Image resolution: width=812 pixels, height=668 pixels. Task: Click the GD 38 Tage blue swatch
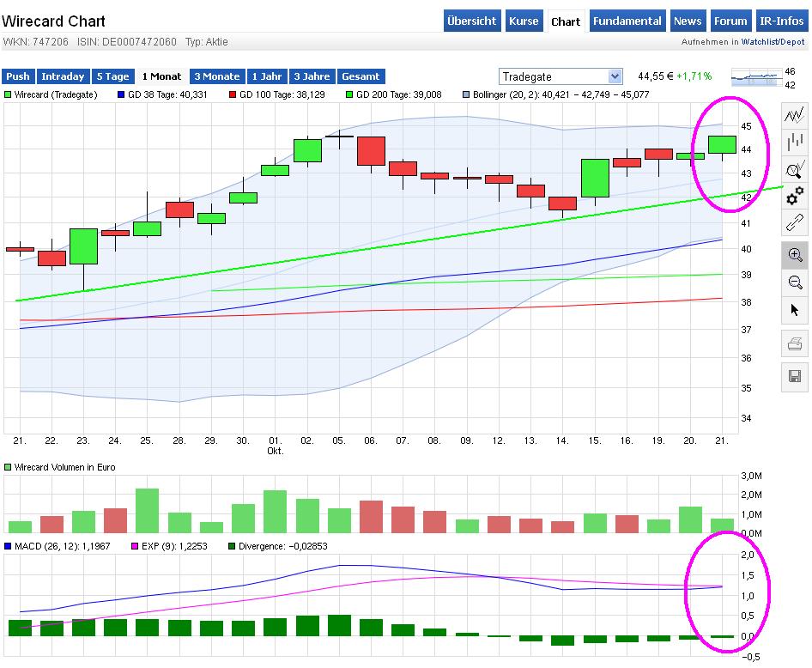pos(121,94)
